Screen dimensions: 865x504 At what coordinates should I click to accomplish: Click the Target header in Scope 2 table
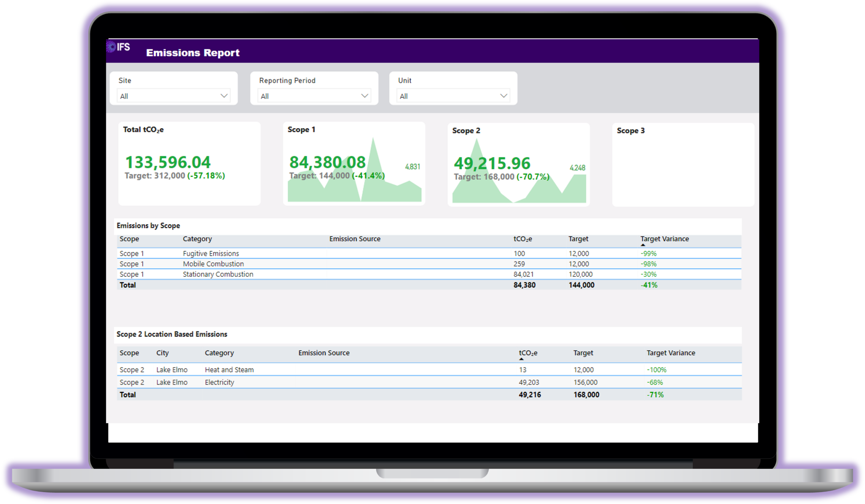583,353
